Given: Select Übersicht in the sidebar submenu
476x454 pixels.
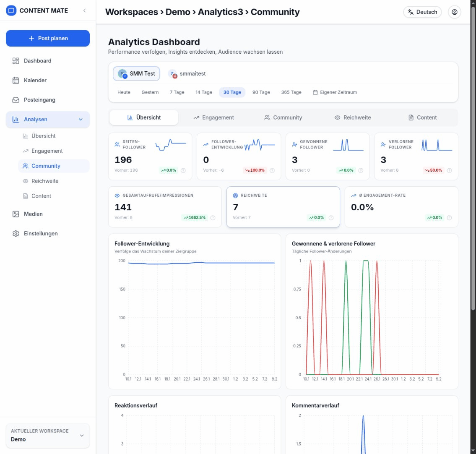Looking at the screenshot, I should [x=54, y=136].
